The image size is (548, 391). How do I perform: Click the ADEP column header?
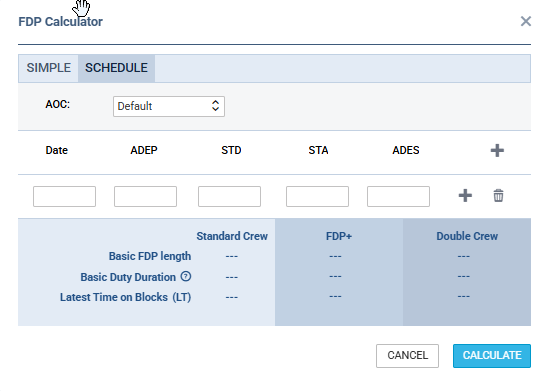coord(144,150)
